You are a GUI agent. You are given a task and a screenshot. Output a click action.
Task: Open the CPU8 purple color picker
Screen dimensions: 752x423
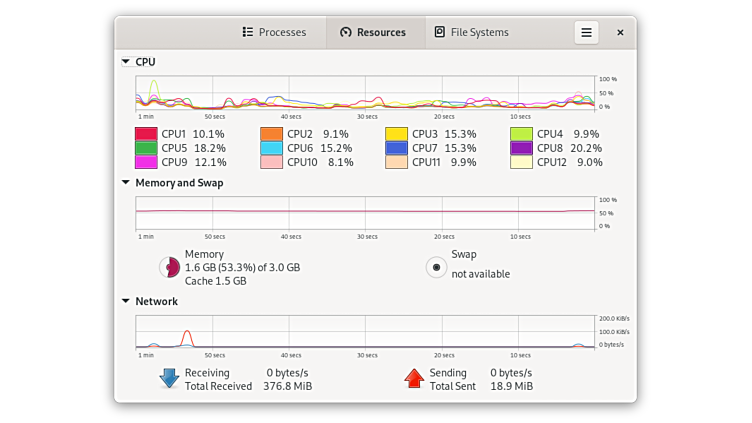pyautogui.click(x=521, y=148)
